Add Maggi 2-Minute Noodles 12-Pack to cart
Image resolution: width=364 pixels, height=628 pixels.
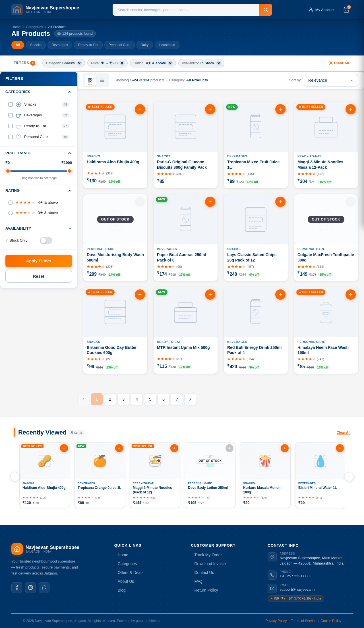pos(351,109)
